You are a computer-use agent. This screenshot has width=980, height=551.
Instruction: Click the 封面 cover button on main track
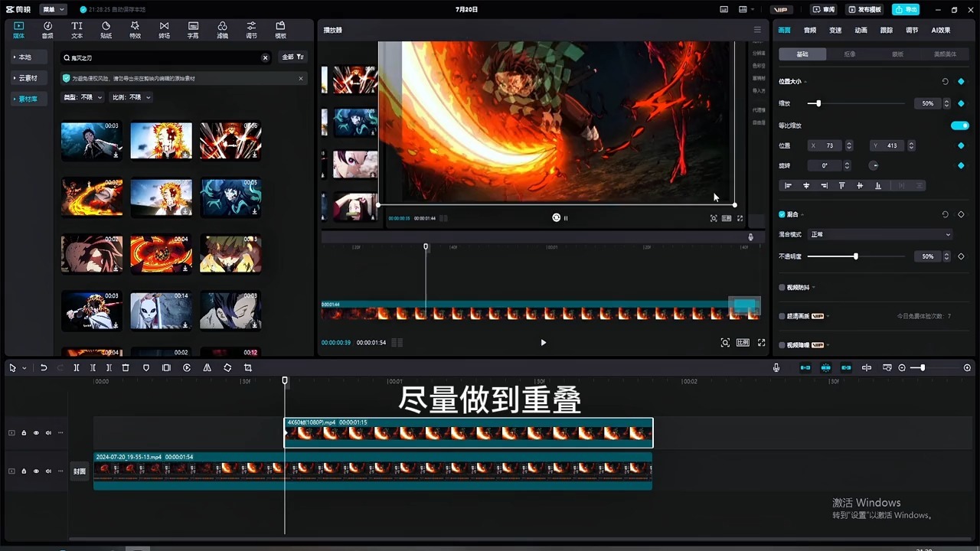pyautogui.click(x=80, y=471)
